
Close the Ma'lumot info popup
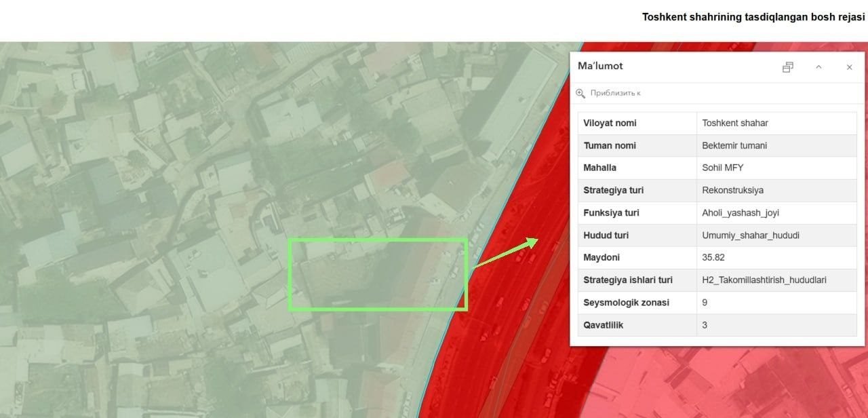[x=850, y=67]
